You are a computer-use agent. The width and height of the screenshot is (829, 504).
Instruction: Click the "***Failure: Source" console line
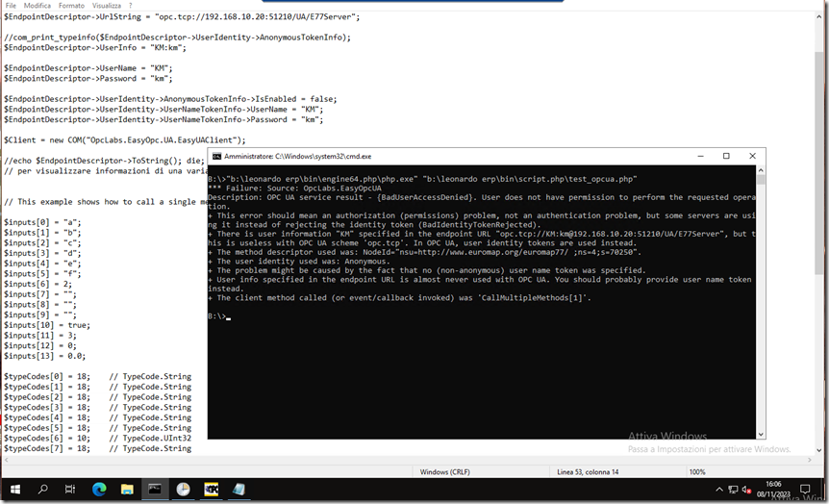(289, 189)
